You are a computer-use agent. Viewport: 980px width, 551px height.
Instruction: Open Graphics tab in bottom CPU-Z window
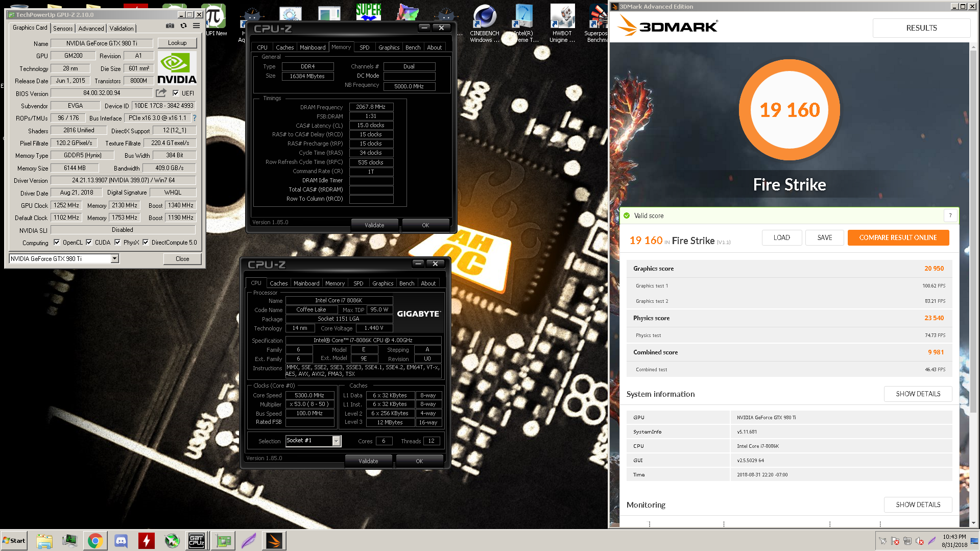point(383,283)
